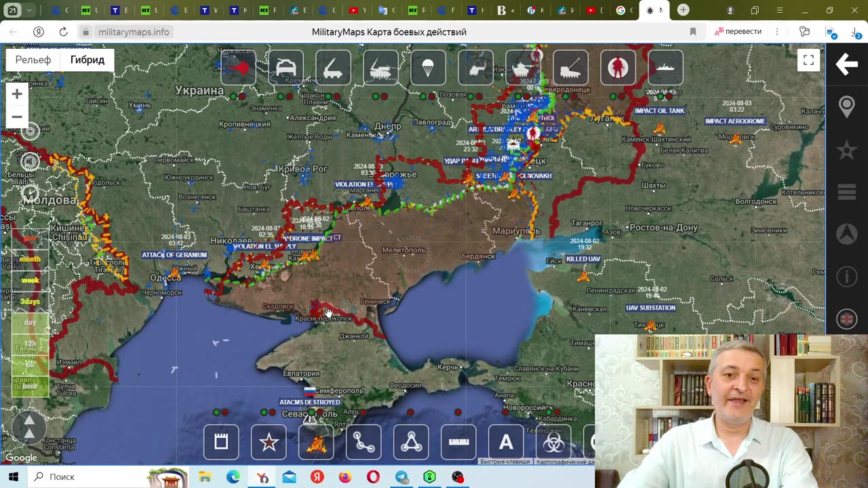Switch map to Рельеф view
This screenshot has height=488, width=868.
pyautogui.click(x=33, y=60)
